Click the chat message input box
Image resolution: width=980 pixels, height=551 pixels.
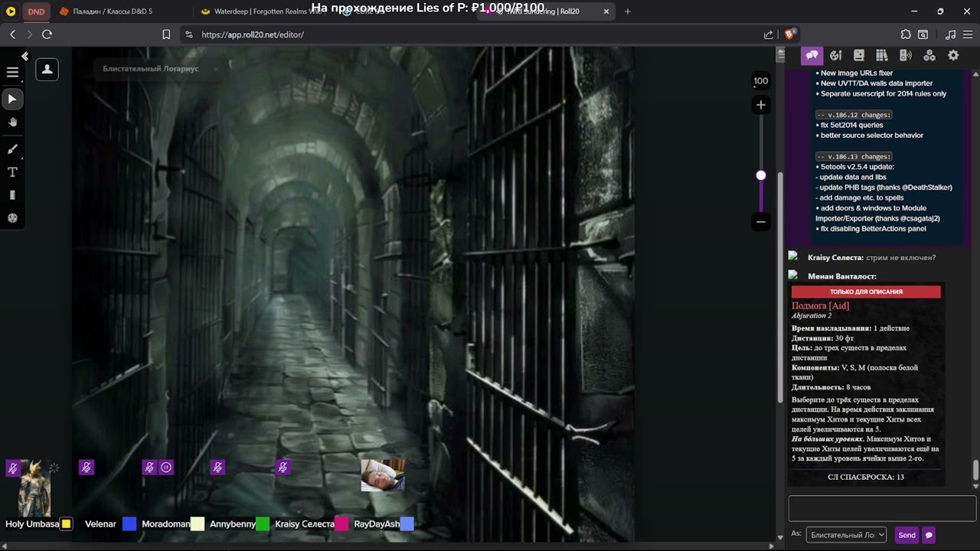pos(882,508)
